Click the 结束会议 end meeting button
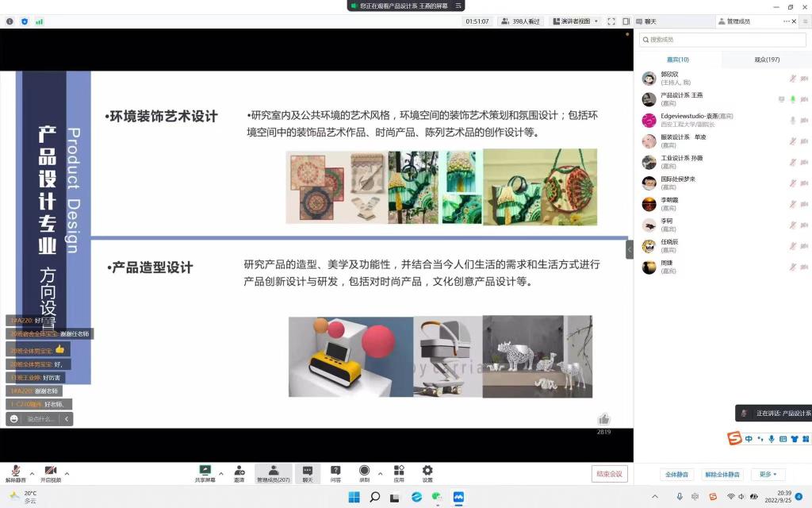 tap(609, 474)
